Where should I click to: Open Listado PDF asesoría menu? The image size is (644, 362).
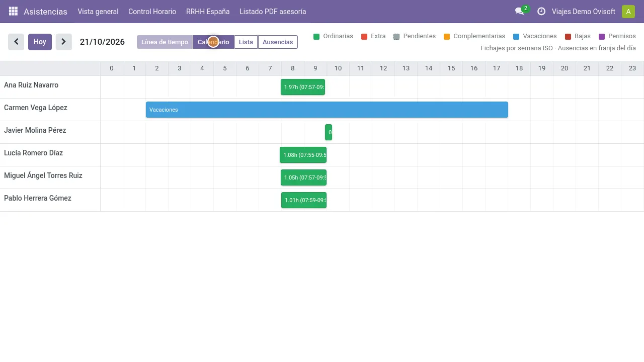[273, 12]
